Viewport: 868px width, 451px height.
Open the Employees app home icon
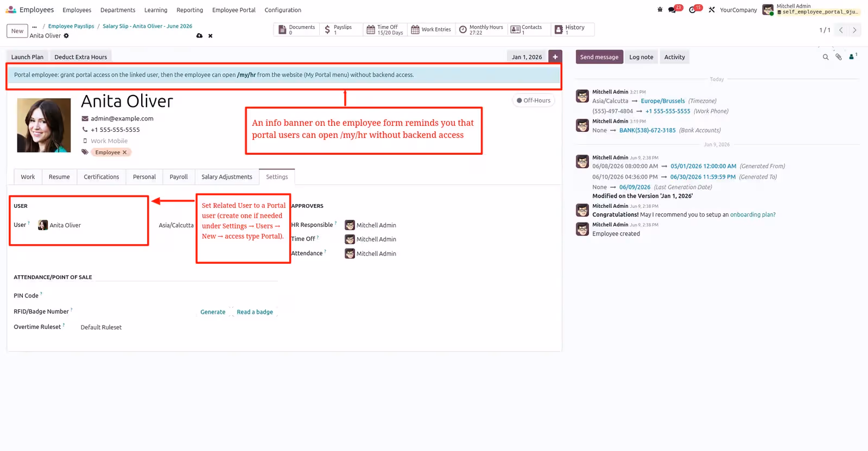(10, 10)
